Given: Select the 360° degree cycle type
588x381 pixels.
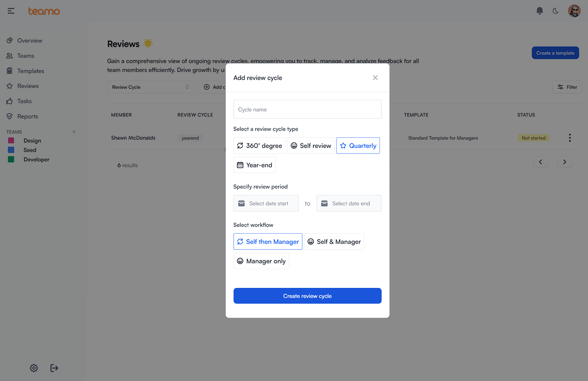Looking at the screenshot, I should click(259, 146).
